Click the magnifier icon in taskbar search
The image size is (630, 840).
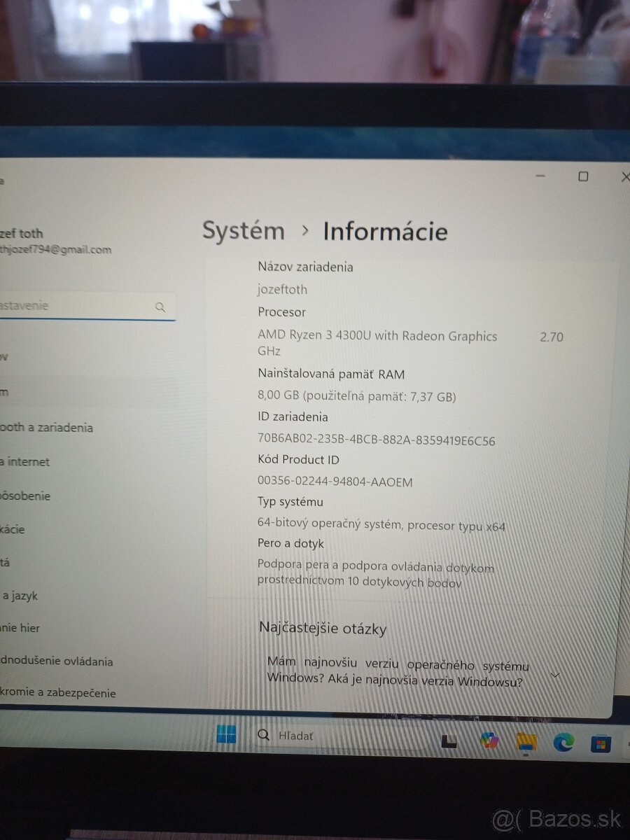(x=264, y=735)
